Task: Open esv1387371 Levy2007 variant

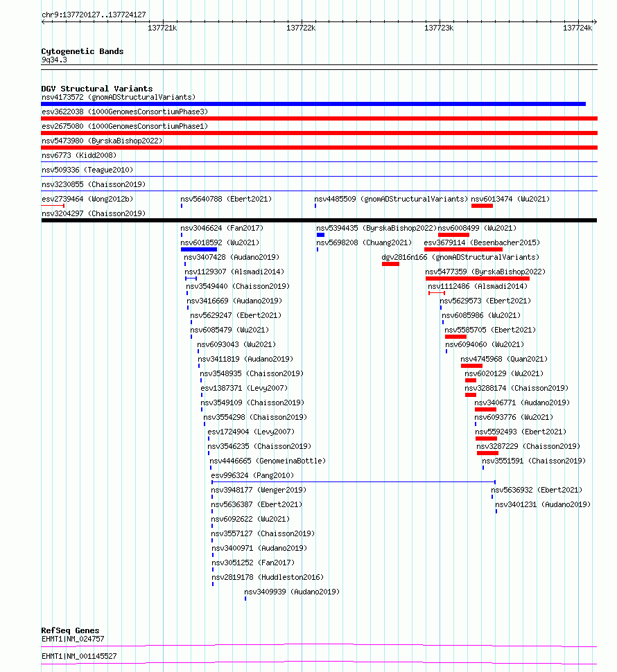Action: click(x=244, y=389)
